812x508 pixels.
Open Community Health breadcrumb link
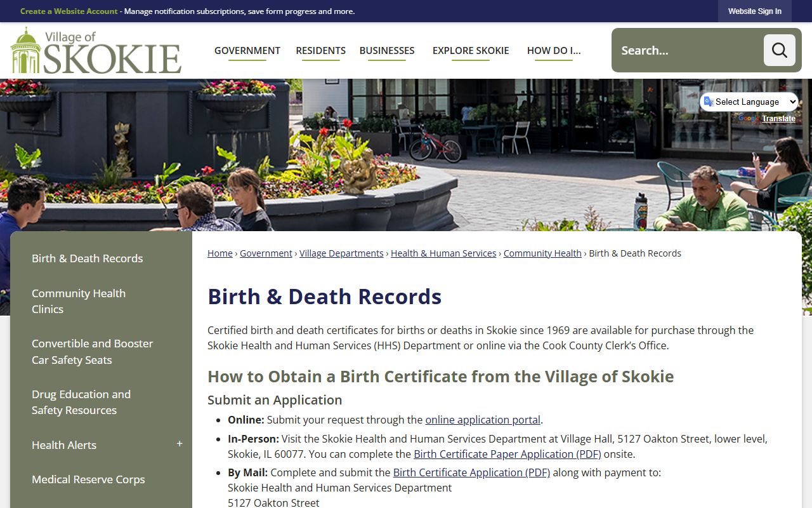tap(542, 253)
